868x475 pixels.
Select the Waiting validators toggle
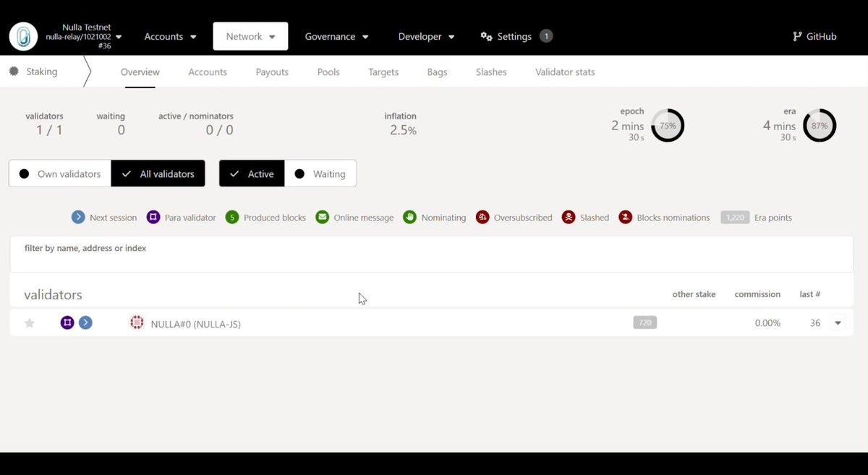point(320,174)
